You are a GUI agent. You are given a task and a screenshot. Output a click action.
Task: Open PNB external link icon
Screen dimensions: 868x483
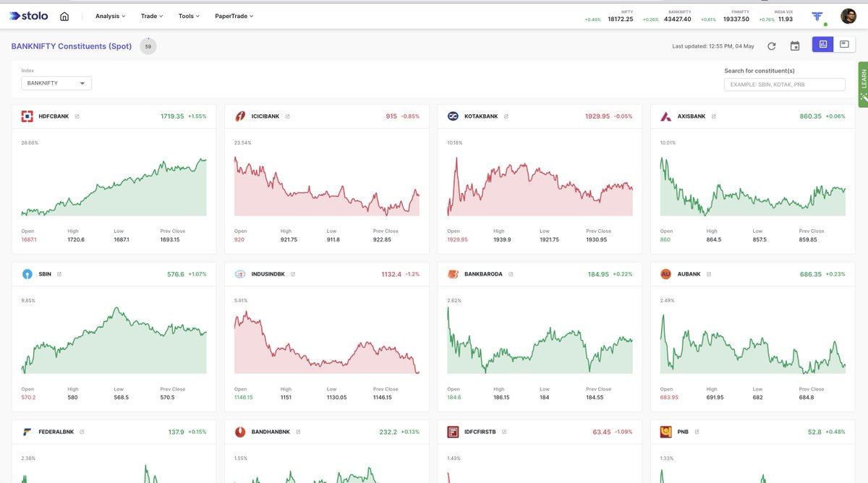click(697, 432)
